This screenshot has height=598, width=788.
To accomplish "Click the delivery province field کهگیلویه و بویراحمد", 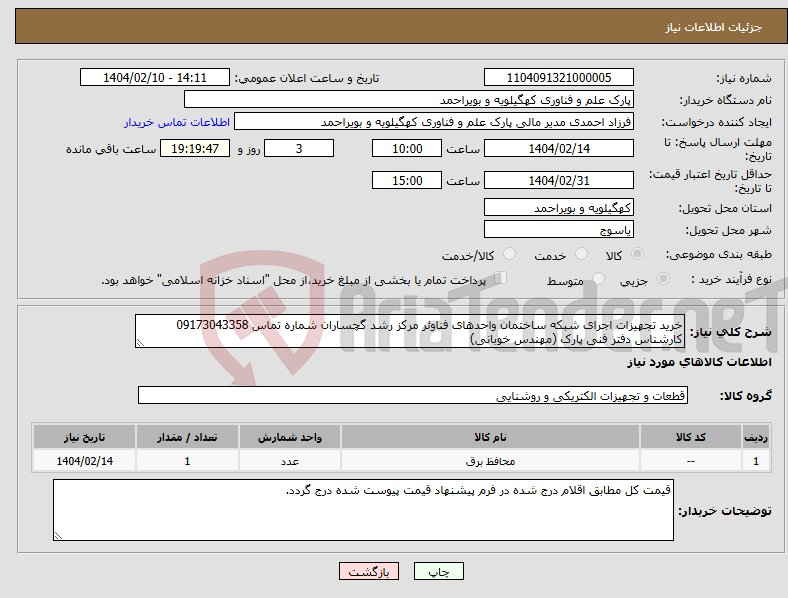I will 558,207.
